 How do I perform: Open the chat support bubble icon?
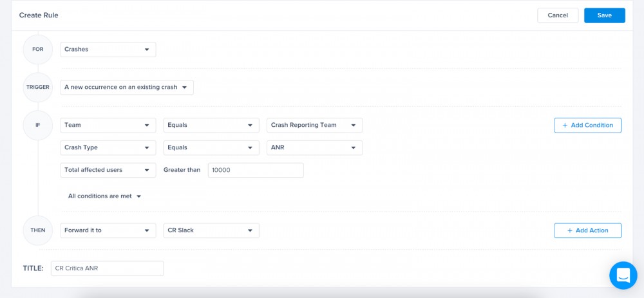tap(623, 275)
